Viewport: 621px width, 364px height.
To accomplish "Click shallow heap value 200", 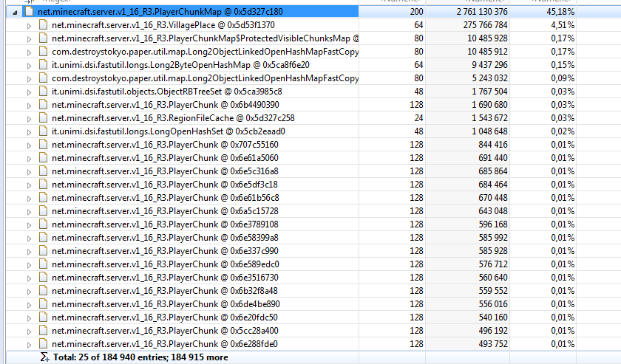I will click(x=417, y=12).
